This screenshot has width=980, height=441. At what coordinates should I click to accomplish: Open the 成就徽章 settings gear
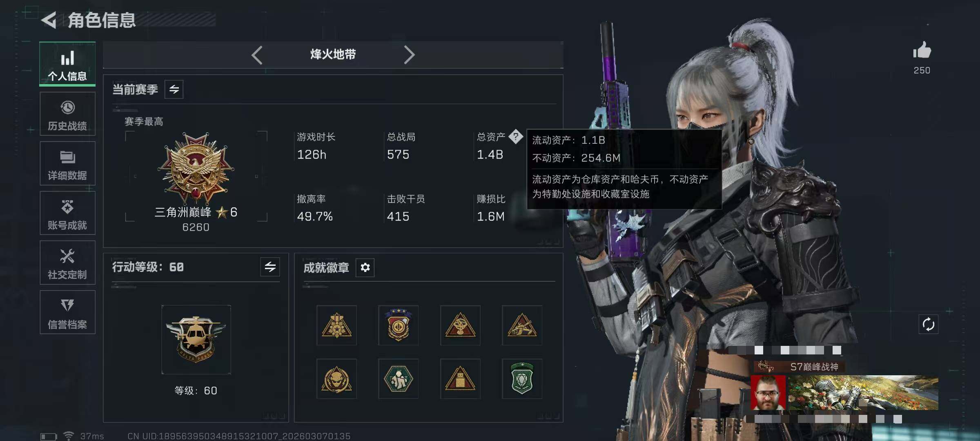[x=365, y=267]
